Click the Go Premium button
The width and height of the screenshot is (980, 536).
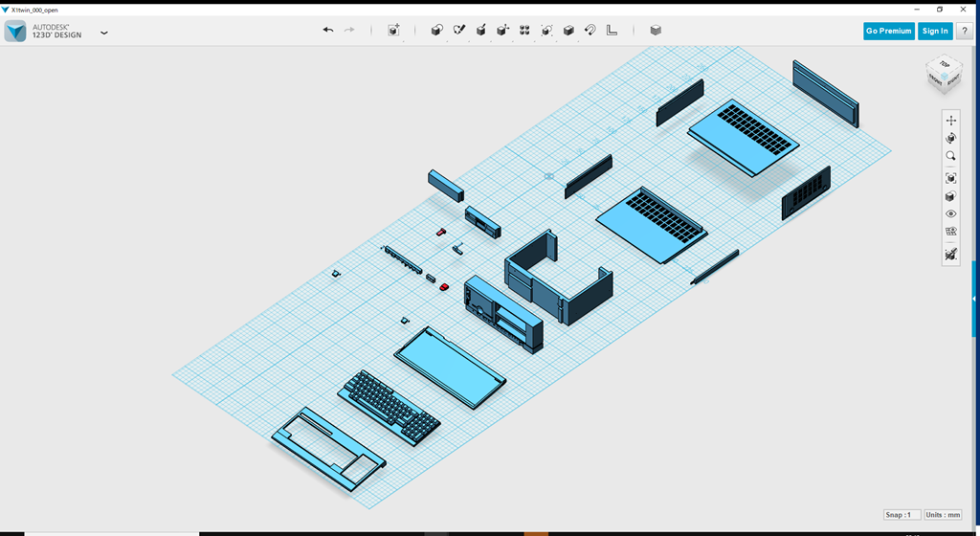(x=888, y=31)
